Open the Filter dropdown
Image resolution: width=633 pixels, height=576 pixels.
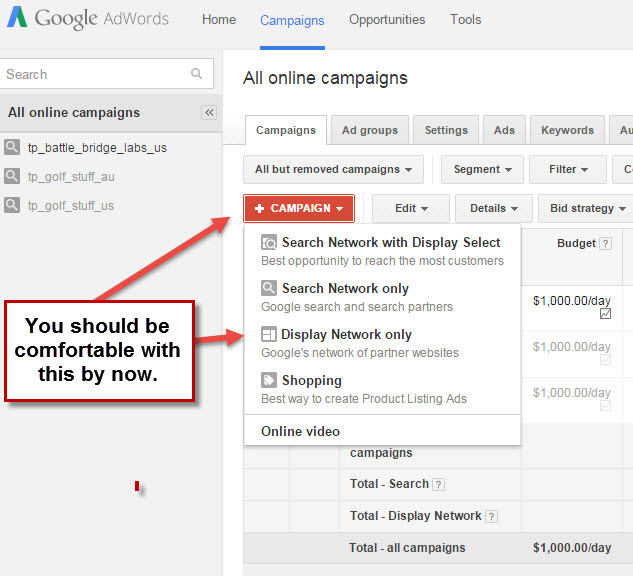click(568, 169)
